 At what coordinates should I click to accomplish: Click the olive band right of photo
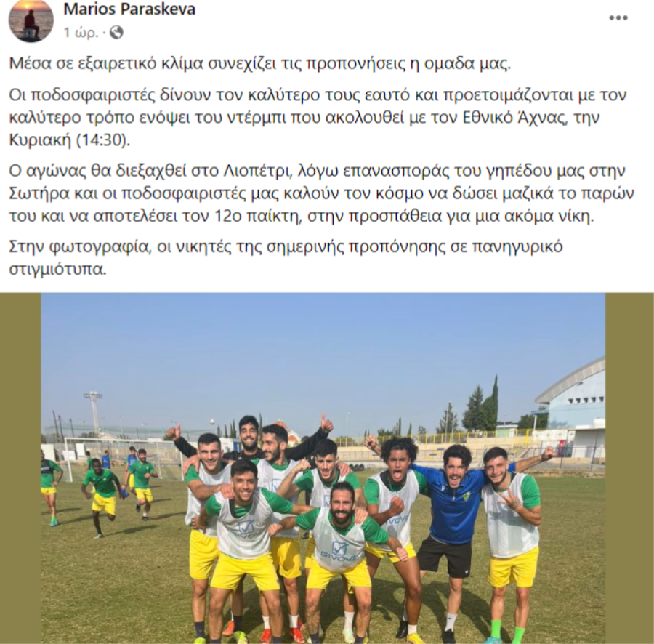(630, 468)
